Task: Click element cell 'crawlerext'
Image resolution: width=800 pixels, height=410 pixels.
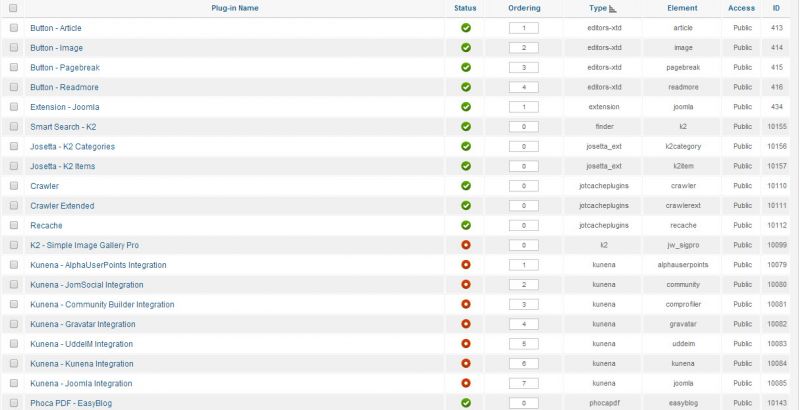Action: coord(683,206)
